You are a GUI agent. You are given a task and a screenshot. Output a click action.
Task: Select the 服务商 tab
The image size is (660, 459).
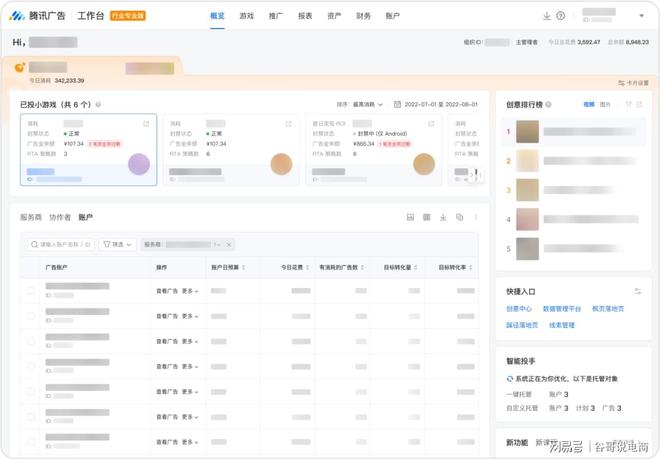click(31, 217)
